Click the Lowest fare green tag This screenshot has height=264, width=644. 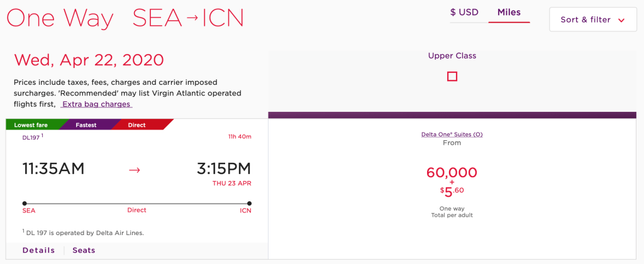click(32, 125)
